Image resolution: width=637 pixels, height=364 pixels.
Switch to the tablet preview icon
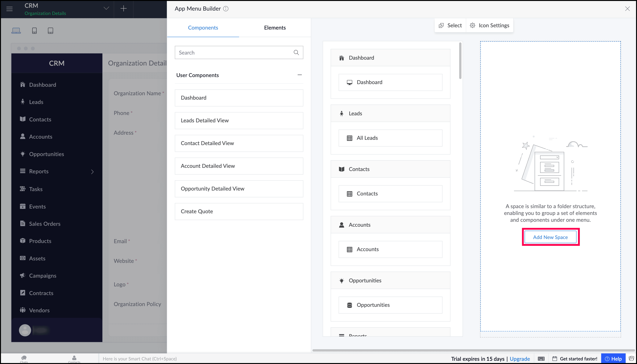click(50, 30)
